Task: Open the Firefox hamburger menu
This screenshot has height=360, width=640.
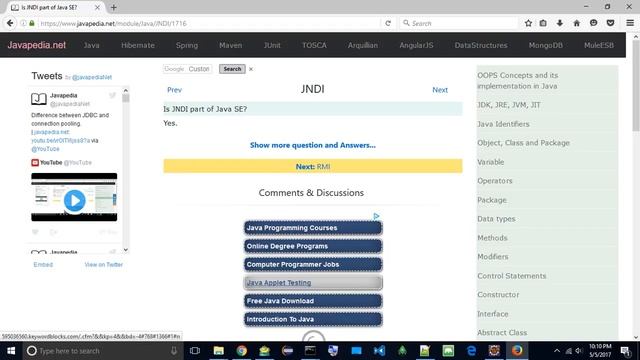Action: [x=630, y=23]
